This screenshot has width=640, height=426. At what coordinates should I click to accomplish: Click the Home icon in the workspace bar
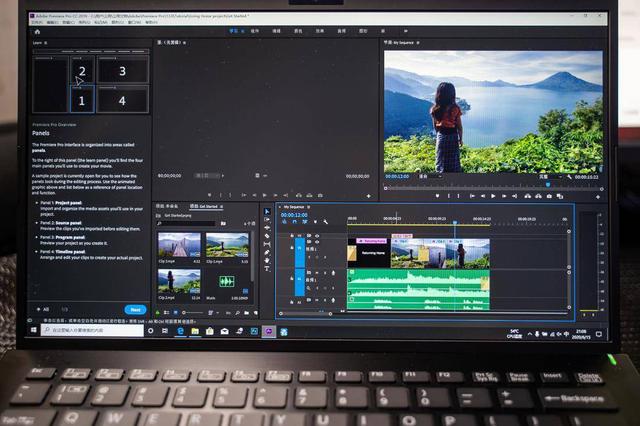pyautogui.click(x=38, y=32)
